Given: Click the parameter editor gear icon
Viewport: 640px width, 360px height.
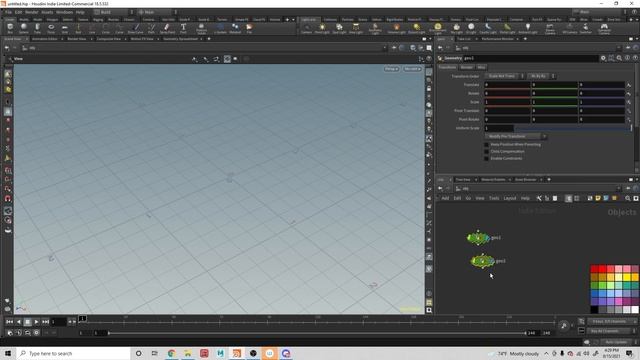Looking at the screenshot, I should (603, 58).
